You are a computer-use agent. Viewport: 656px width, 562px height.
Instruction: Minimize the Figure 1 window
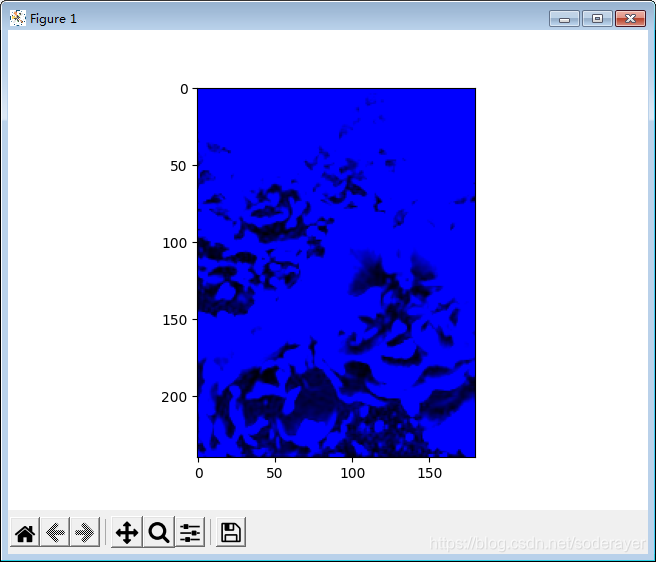[x=564, y=19]
